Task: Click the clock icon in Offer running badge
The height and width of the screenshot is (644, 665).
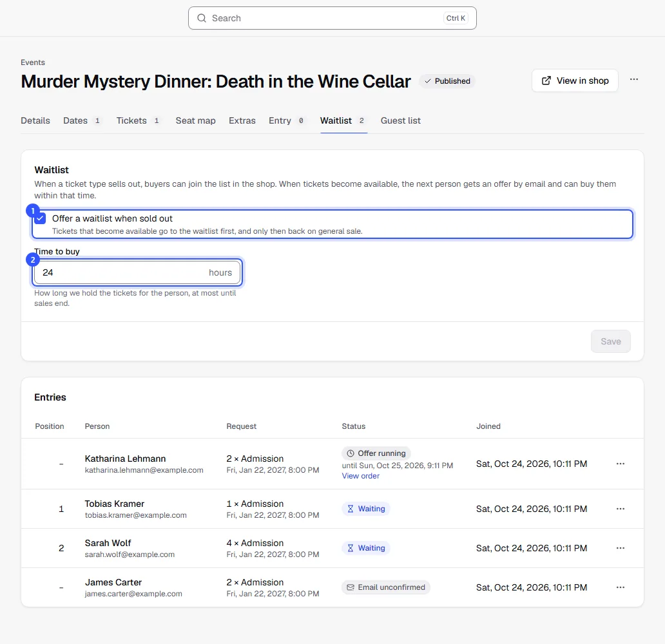Action: pyautogui.click(x=351, y=453)
